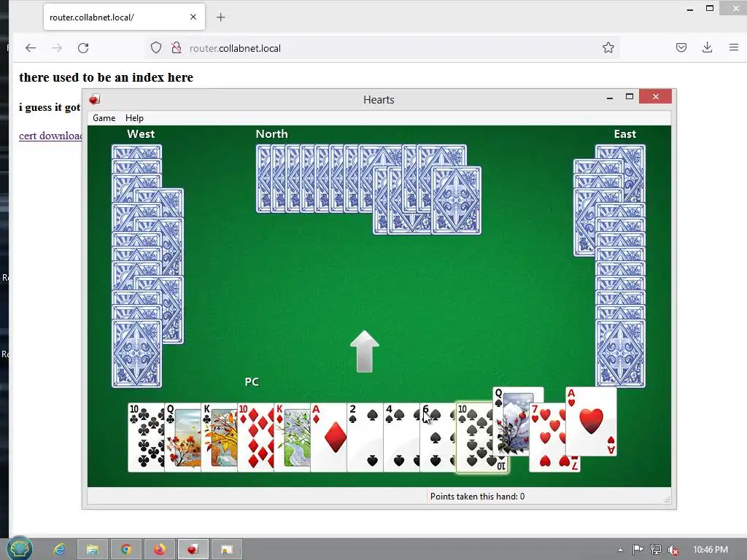The height and width of the screenshot is (560, 747).
Task: Select the 10 of diamonds card
Action: coord(256,437)
